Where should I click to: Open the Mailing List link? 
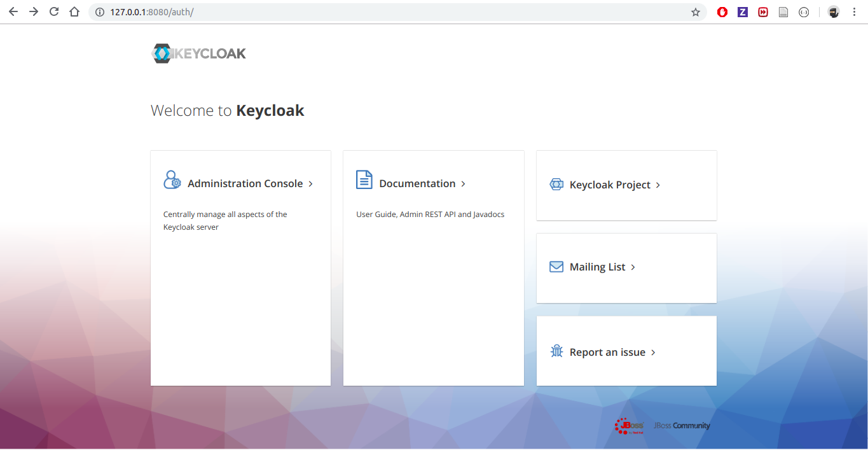(x=598, y=267)
